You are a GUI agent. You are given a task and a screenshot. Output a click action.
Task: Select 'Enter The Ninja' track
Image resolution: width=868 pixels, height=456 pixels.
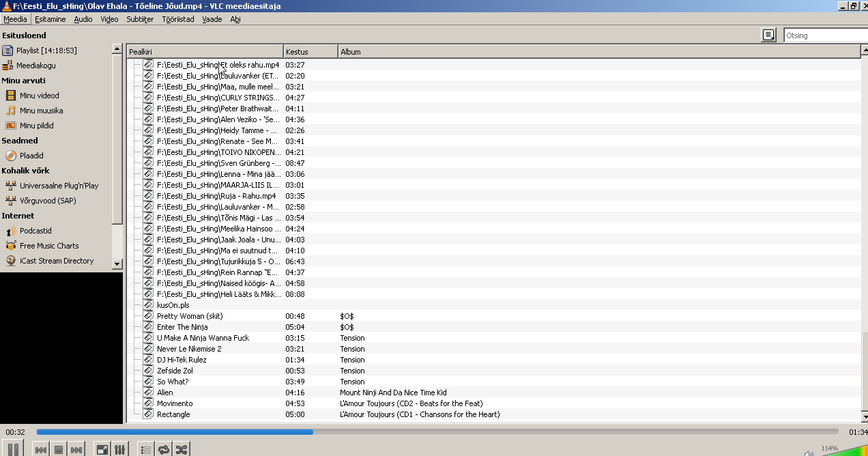[494, 327]
